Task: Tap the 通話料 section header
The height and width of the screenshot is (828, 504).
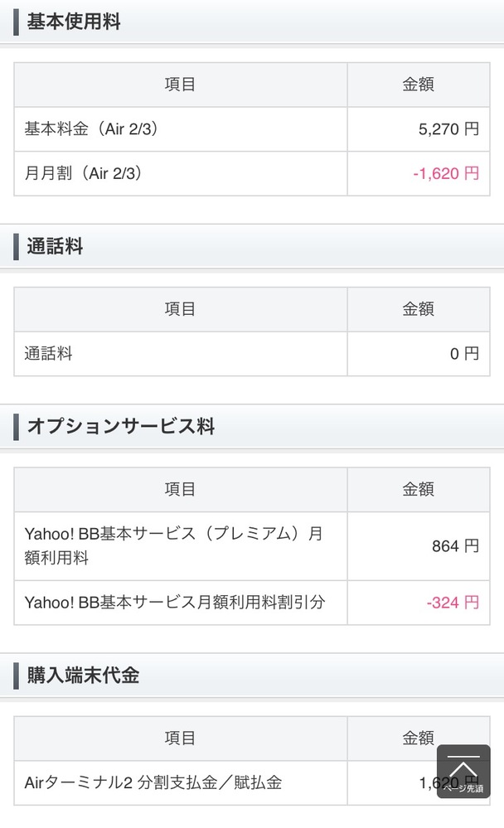Action: 56,246
